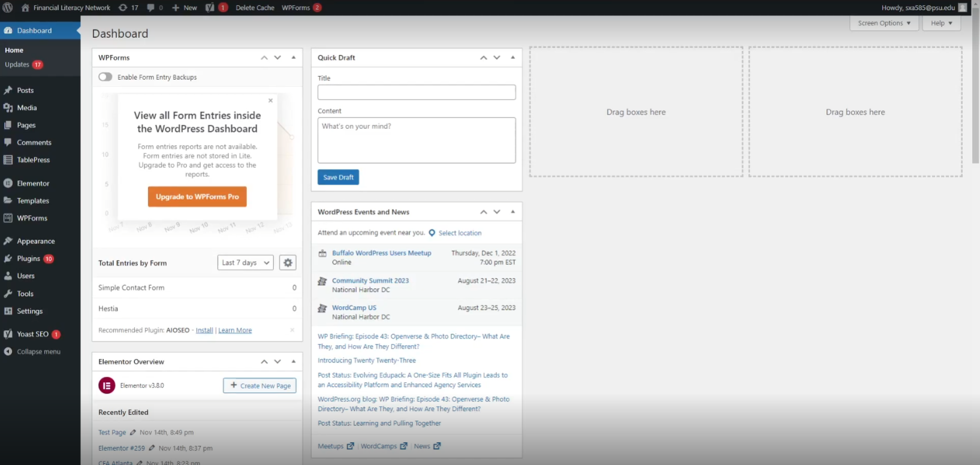980x465 pixels.
Task: Click the WordPress logo in admin bar
Action: [8, 8]
